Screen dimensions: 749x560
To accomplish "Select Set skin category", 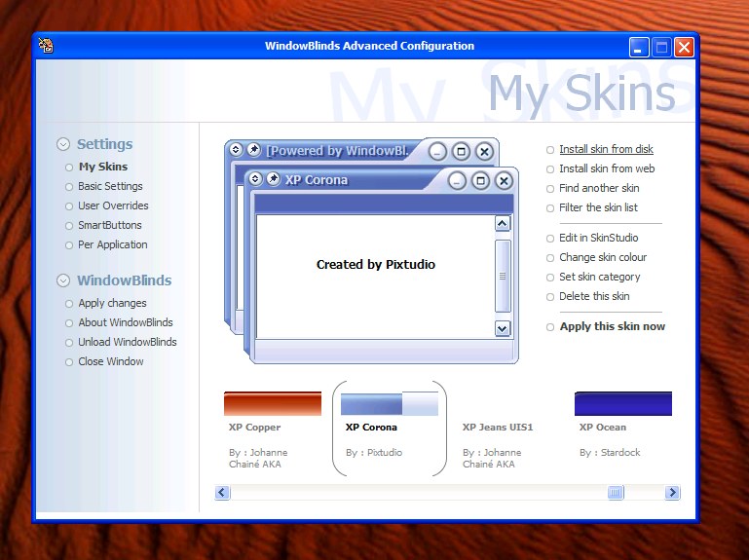I will pos(599,278).
